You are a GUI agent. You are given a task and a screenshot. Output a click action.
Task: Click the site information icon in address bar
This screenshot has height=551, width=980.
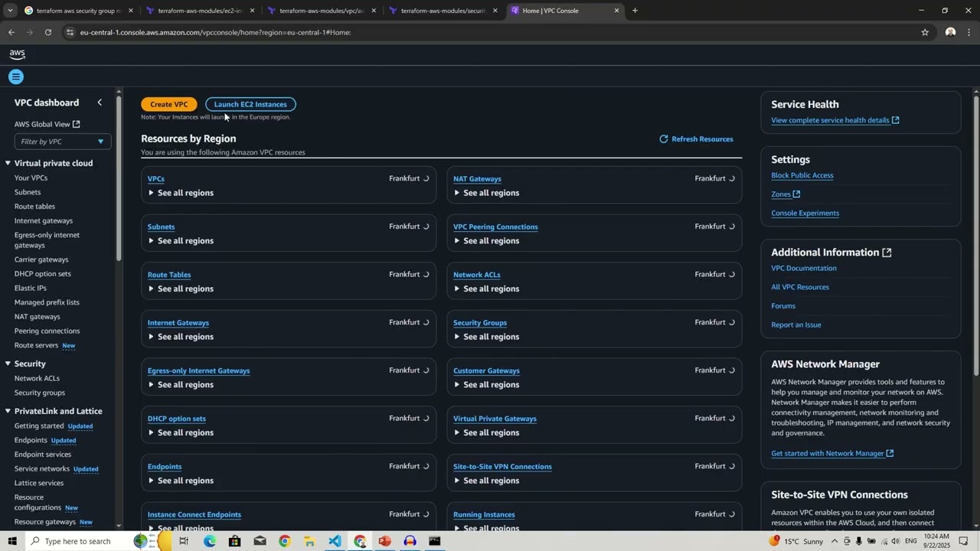(x=70, y=32)
